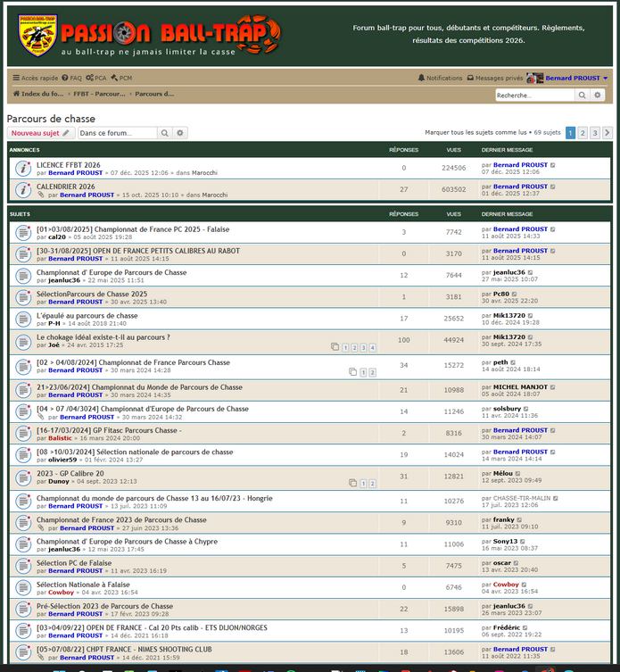Open the FAQ link
620x672 pixels.
[73, 79]
